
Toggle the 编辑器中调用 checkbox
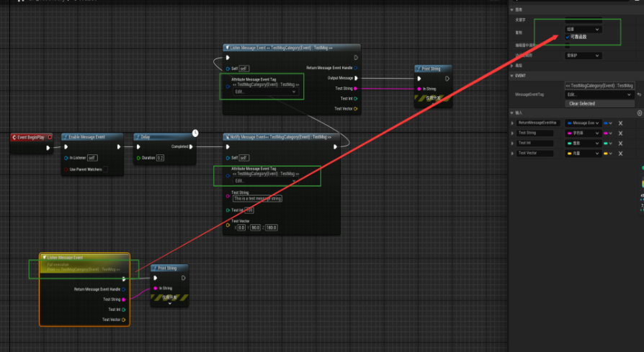pyautogui.click(x=568, y=45)
